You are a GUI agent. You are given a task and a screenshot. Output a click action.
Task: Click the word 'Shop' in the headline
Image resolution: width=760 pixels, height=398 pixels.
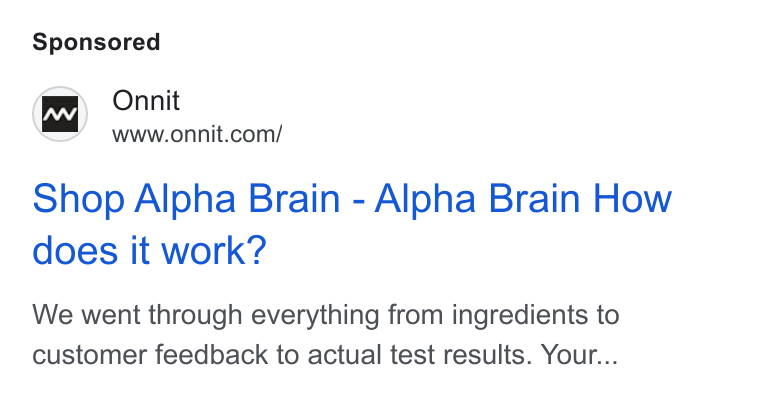tap(79, 199)
